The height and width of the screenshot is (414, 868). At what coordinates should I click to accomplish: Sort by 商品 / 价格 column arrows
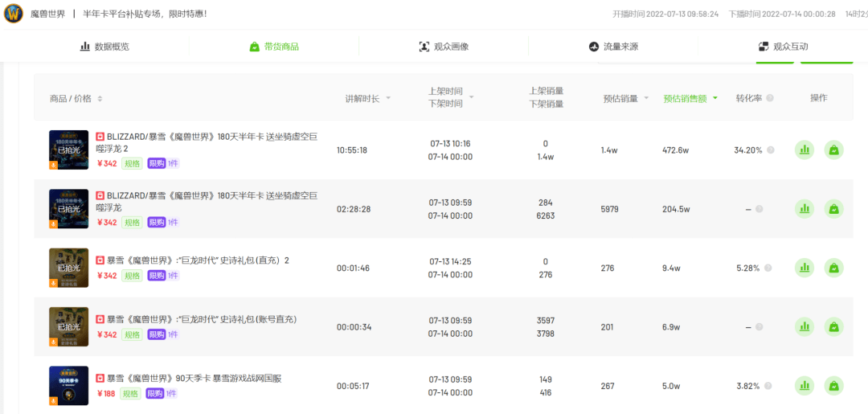(100, 99)
